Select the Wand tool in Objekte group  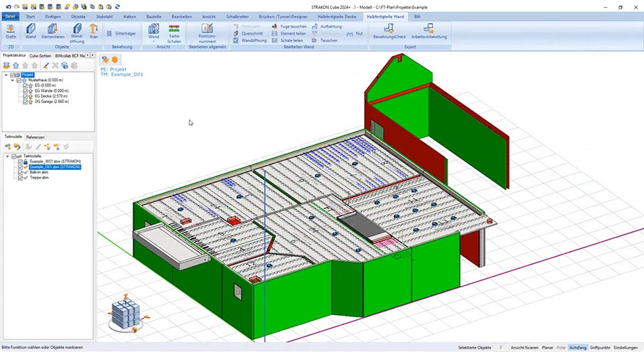coord(31,31)
